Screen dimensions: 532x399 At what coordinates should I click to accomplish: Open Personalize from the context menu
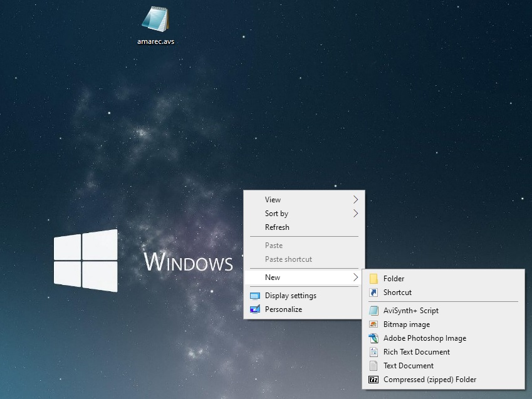(304, 309)
